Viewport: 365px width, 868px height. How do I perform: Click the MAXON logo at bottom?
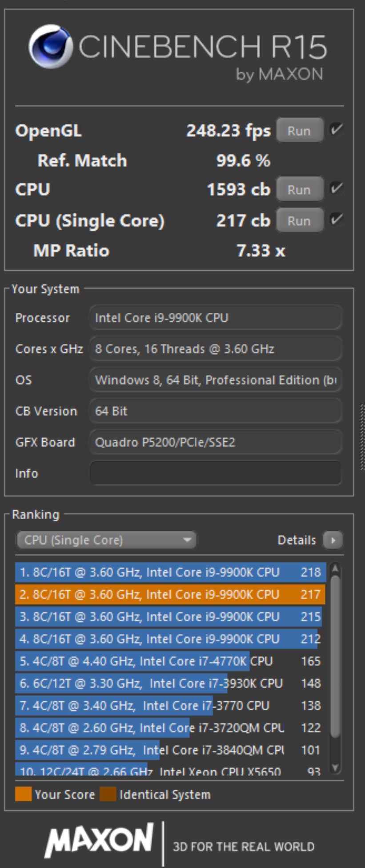[99, 841]
